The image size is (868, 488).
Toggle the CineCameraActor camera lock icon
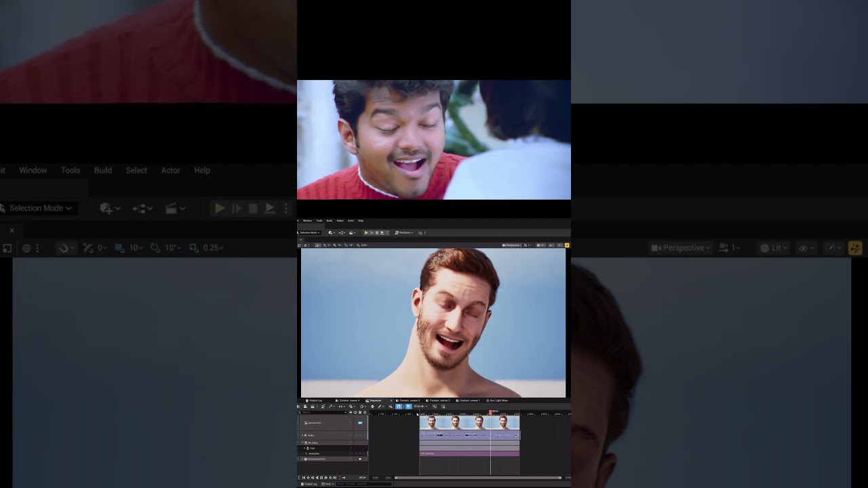pos(360,459)
